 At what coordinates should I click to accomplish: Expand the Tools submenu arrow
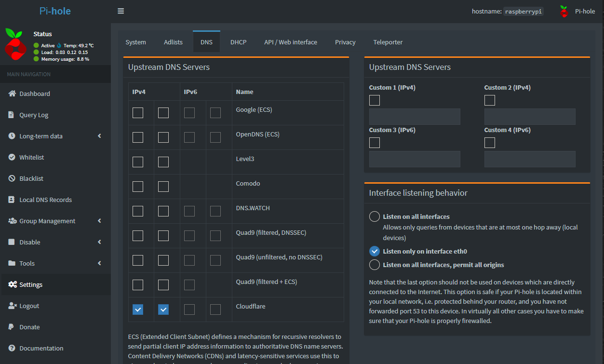99,263
